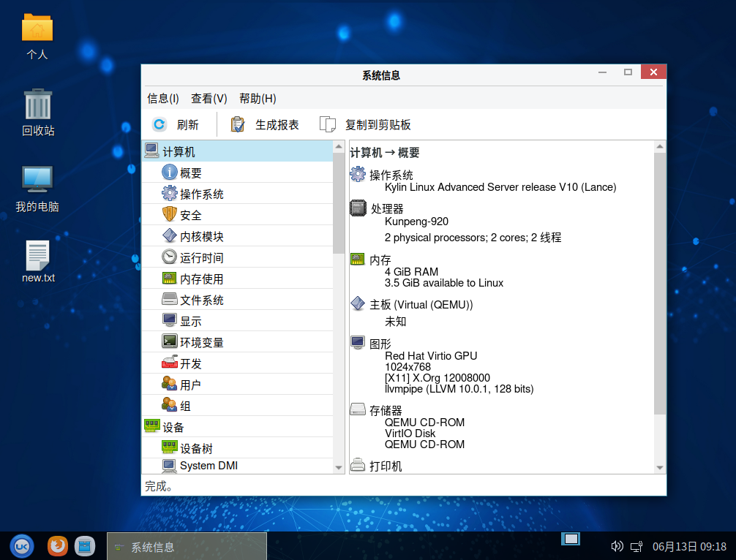This screenshot has height=560, width=736.
Task: Open the 个人 home folder on desktop
Action: coord(37,37)
